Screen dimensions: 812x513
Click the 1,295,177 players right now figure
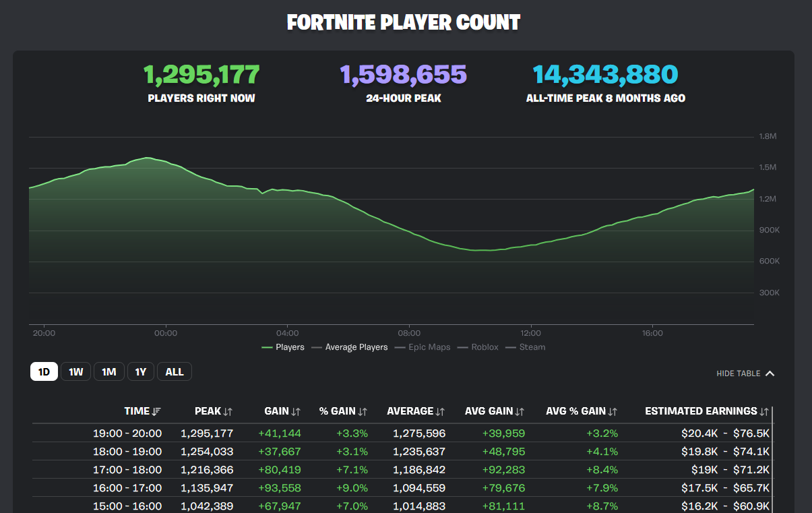[201, 75]
